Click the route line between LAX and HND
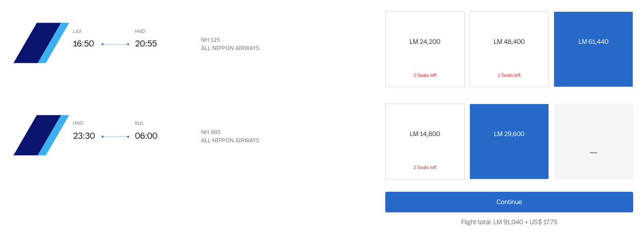The image size is (644, 233). pos(115,44)
